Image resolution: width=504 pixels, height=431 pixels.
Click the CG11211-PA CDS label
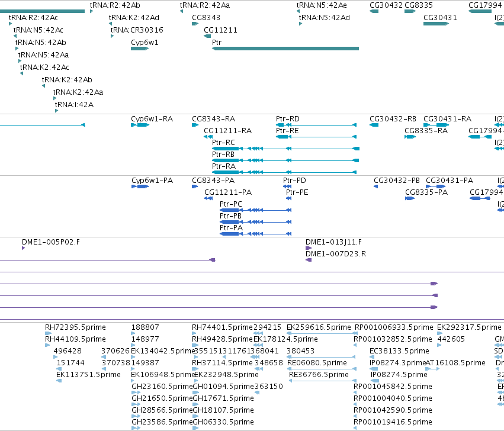[228, 192]
